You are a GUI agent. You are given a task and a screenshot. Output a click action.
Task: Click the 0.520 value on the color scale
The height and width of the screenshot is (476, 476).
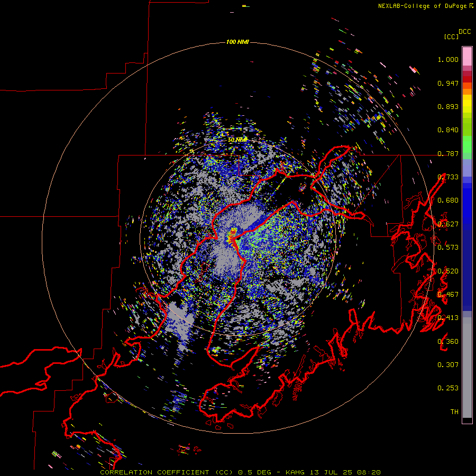point(448,271)
